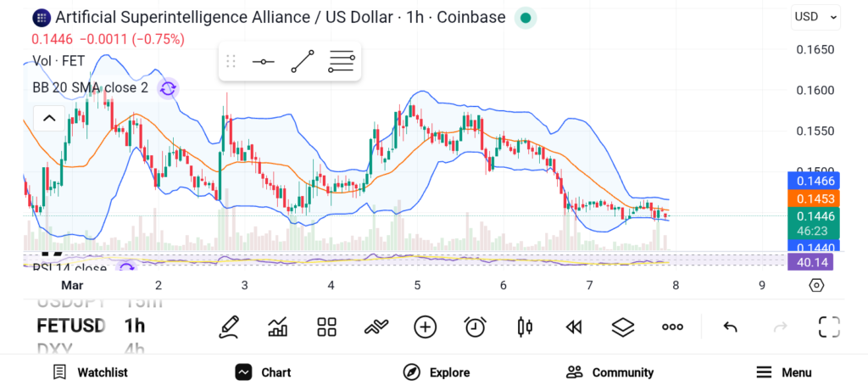
Task: Toggle the market status green dot
Action: [x=526, y=17]
